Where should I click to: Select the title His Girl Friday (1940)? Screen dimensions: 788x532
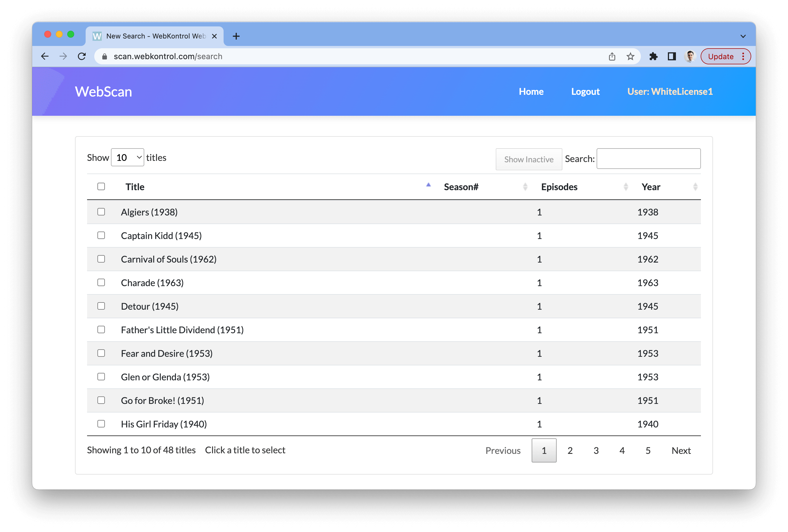coord(164,424)
